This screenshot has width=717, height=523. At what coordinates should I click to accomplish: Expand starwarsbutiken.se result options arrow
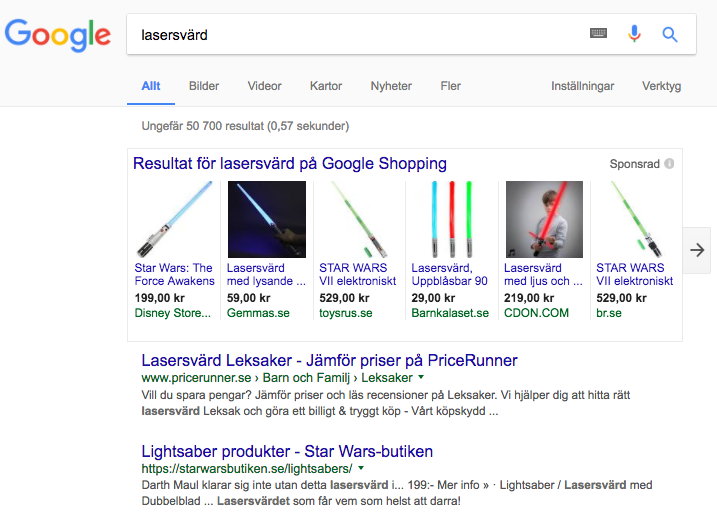pyautogui.click(x=361, y=468)
